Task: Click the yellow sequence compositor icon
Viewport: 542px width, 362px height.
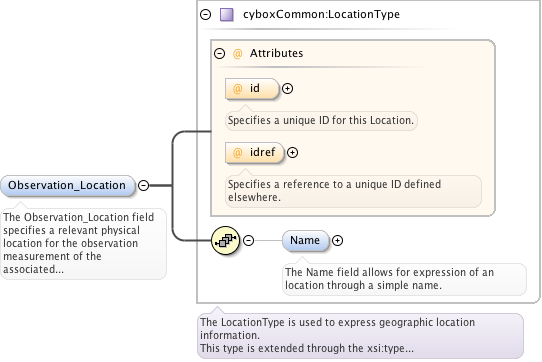Action: point(226,240)
